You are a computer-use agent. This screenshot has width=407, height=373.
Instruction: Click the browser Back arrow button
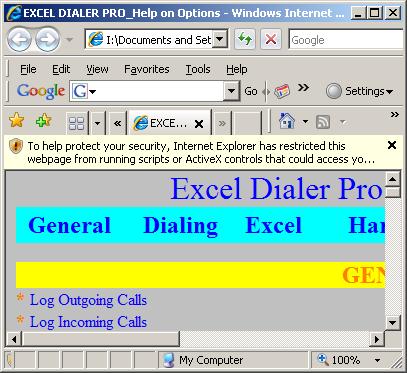[19, 40]
